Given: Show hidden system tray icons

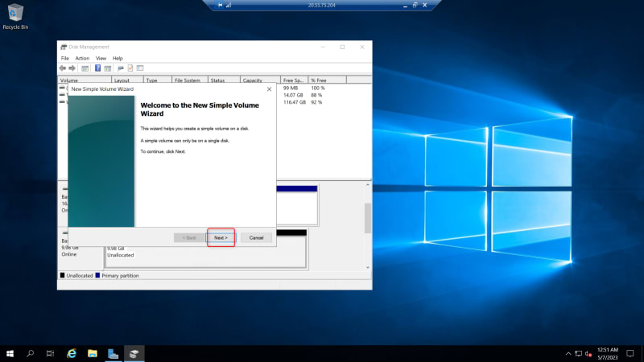Looking at the screenshot, I should coord(568,353).
